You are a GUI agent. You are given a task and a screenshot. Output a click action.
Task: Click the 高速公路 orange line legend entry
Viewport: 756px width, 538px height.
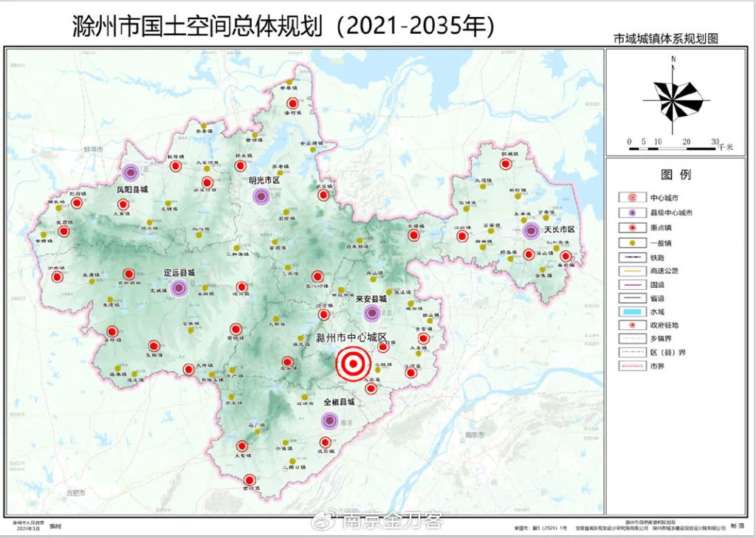630,270
